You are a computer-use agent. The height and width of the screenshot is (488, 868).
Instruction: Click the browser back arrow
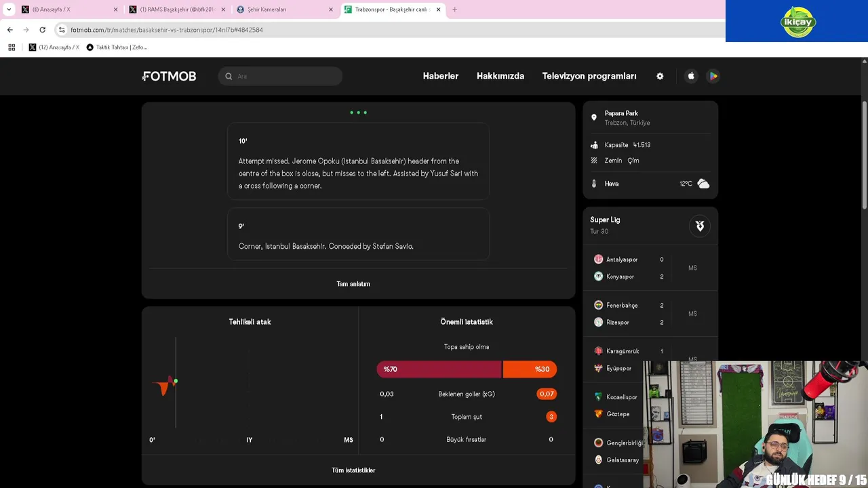tap(9, 30)
